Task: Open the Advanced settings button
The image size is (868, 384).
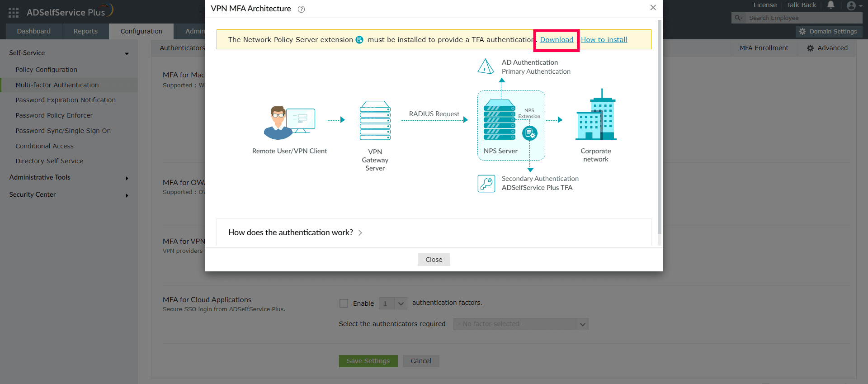Action: (x=827, y=48)
